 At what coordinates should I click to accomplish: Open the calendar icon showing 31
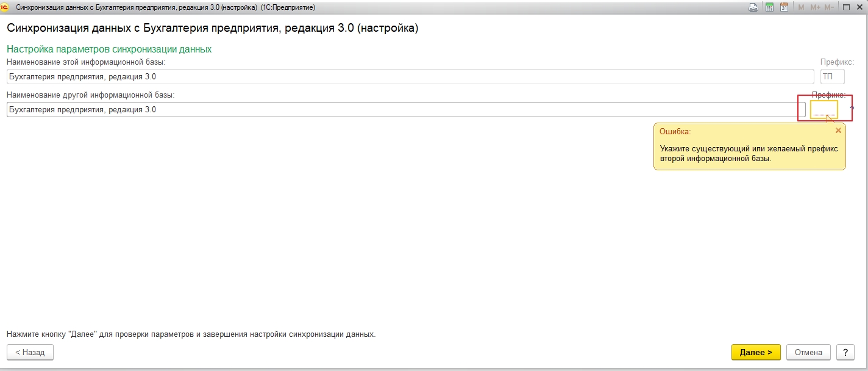(784, 7)
